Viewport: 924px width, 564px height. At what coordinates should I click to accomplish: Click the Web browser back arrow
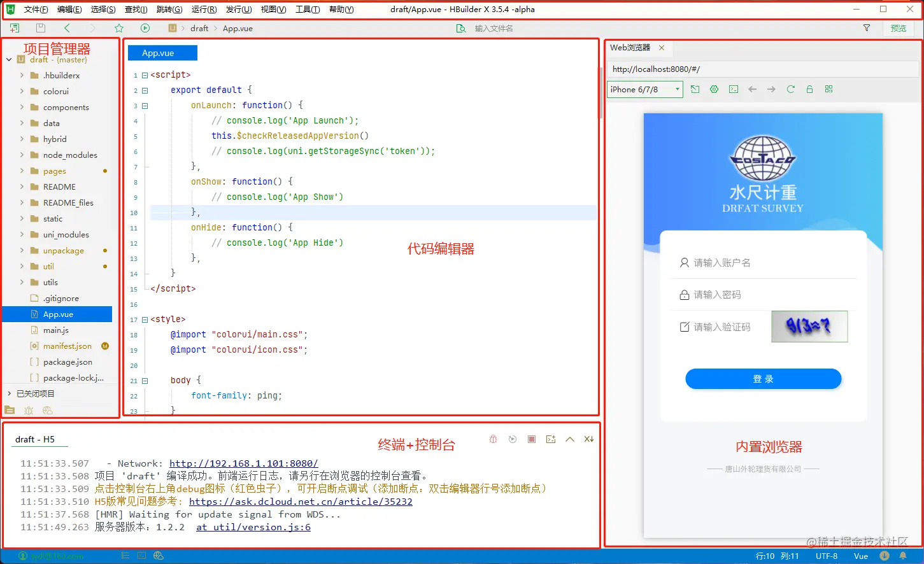click(752, 89)
